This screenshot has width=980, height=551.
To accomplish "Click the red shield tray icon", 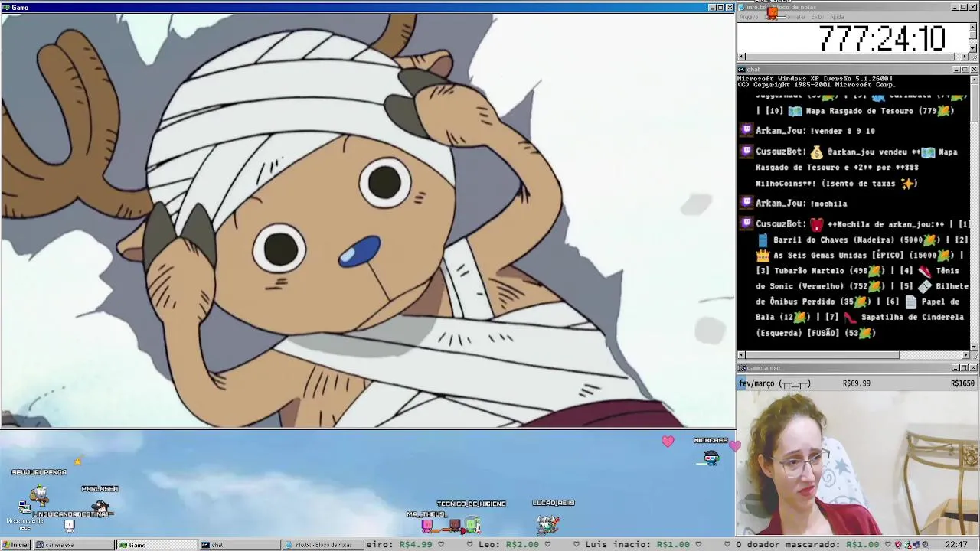I will coord(898,545).
